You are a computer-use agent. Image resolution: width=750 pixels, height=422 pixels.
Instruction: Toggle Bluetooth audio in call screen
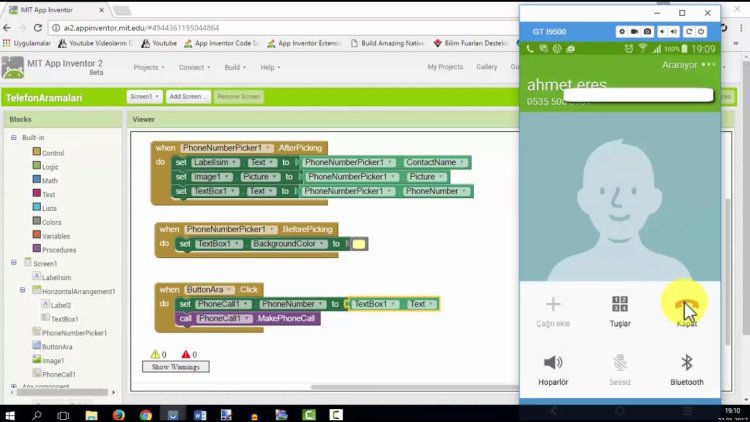687,363
